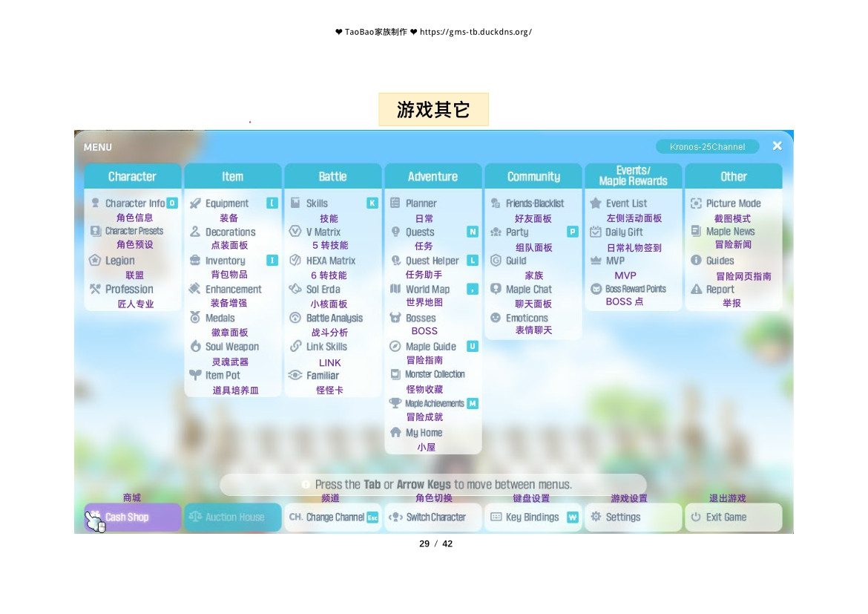Click the My Home house icon
Image resolution: width=868 pixels, height=614 pixels.
pos(395,432)
